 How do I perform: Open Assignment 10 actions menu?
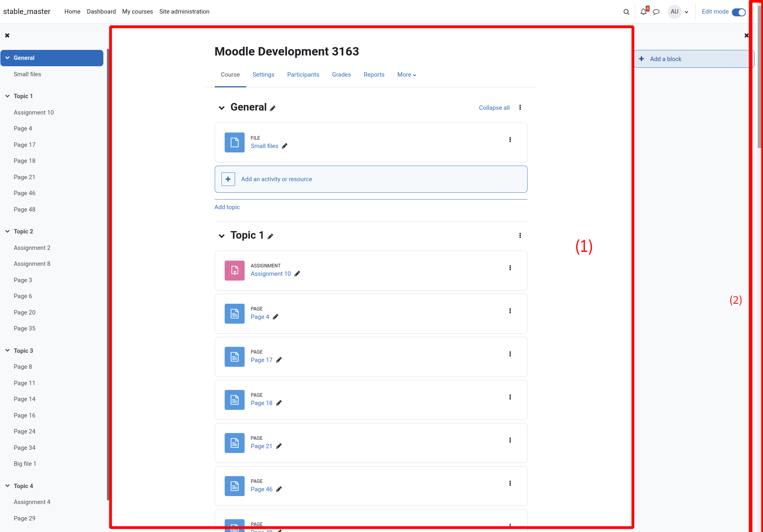tap(510, 268)
